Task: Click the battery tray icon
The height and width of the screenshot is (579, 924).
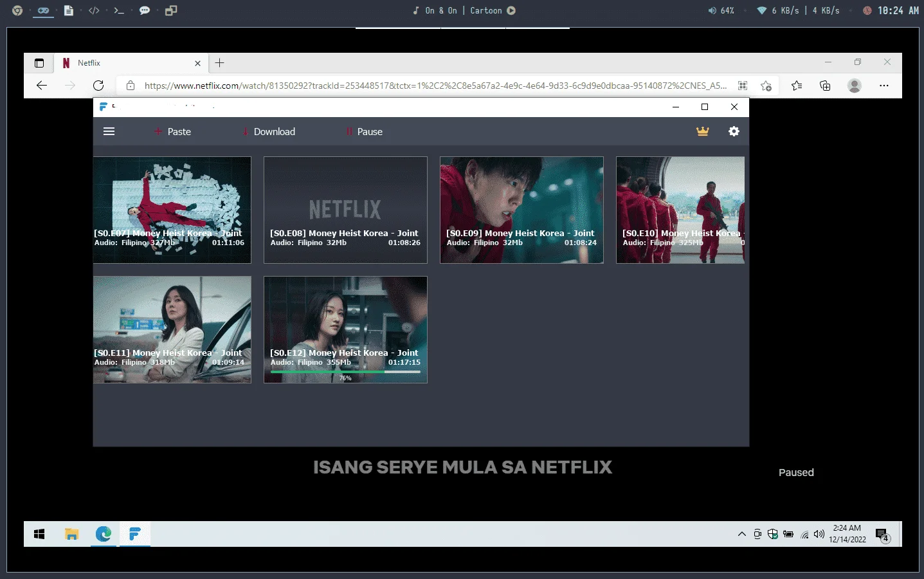Action: [x=788, y=534]
